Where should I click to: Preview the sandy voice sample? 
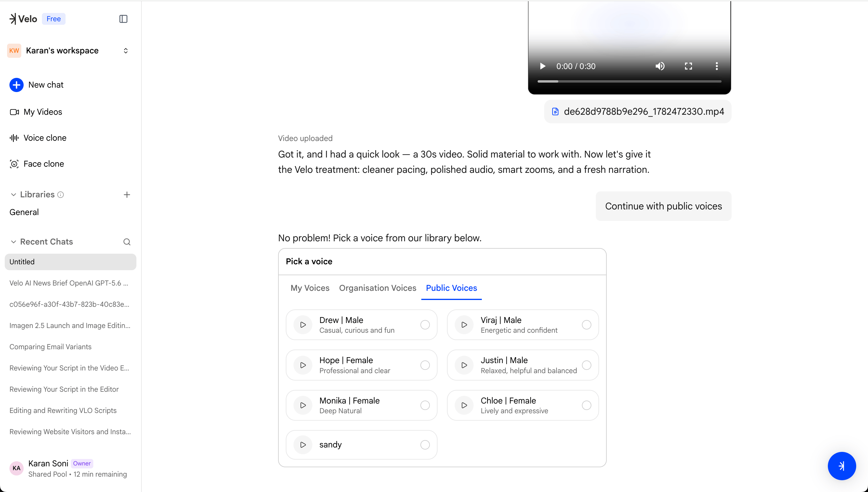(303, 445)
